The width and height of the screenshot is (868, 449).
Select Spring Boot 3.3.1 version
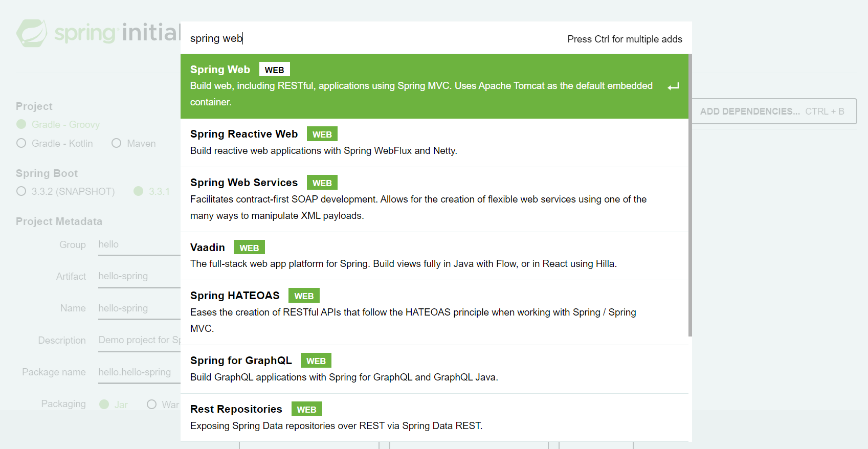(x=151, y=191)
